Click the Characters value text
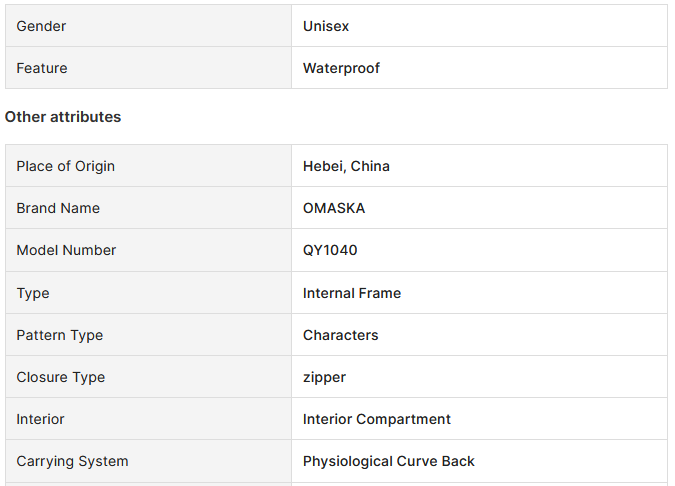This screenshot has width=675, height=486. (x=341, y=335)
